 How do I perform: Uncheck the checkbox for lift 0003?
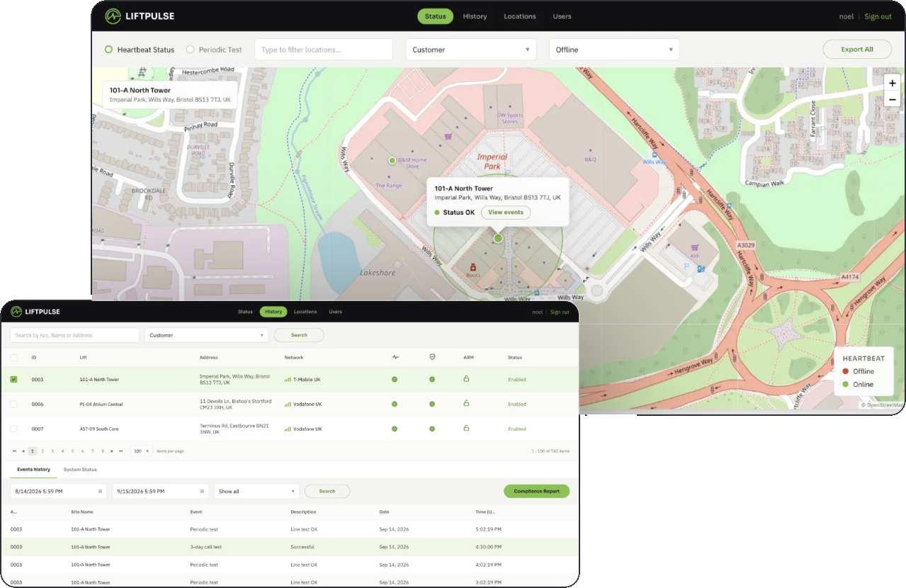click(14, 380)
